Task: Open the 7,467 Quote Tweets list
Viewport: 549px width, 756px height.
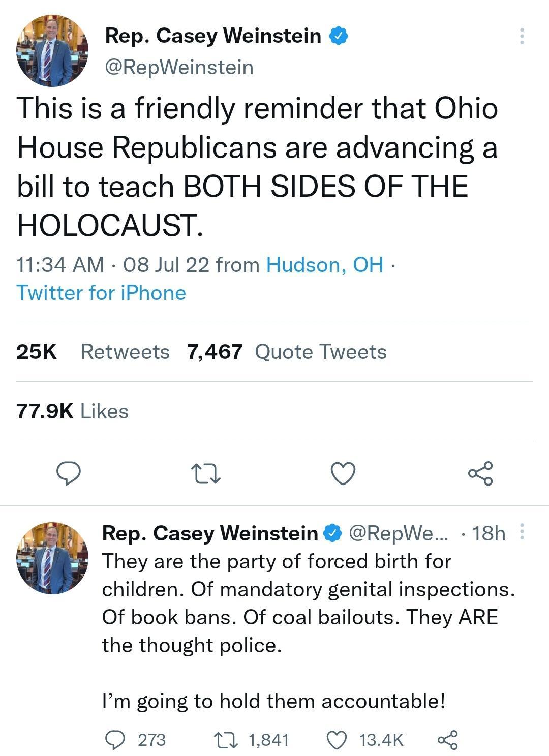Action: (285, 351)
